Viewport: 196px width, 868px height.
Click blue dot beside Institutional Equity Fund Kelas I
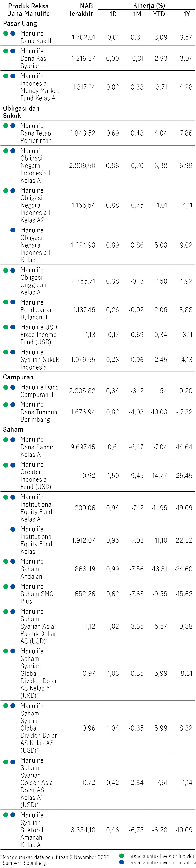click(x=13, y=529)
